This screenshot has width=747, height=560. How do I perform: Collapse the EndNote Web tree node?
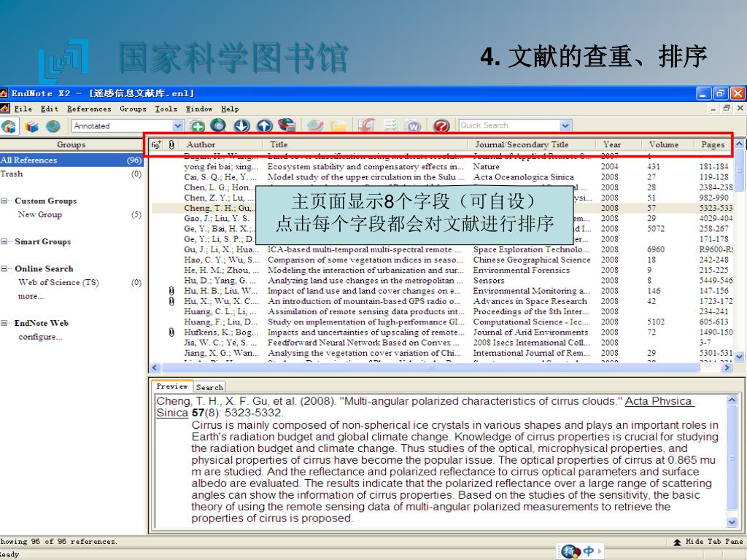pyautogui.click(x=4, y=323)
